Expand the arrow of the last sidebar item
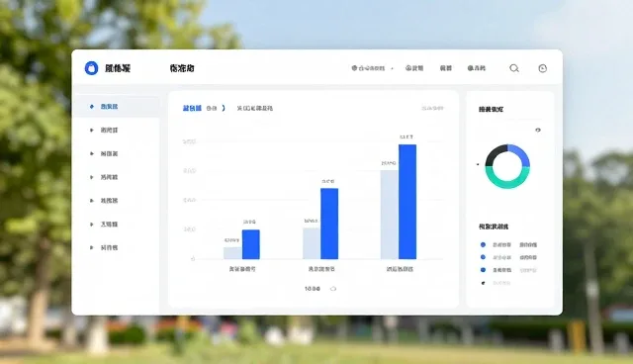 (92, 247)
